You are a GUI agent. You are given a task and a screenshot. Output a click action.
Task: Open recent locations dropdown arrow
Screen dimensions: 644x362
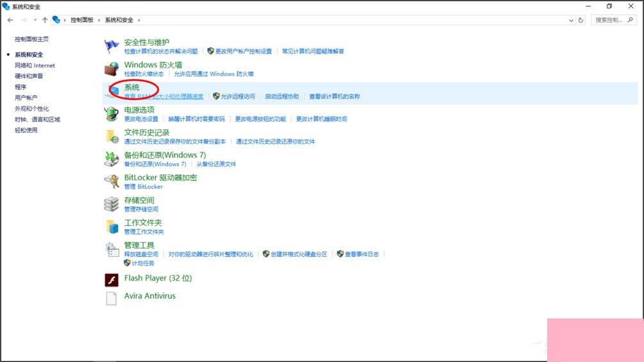coord(35,20)
